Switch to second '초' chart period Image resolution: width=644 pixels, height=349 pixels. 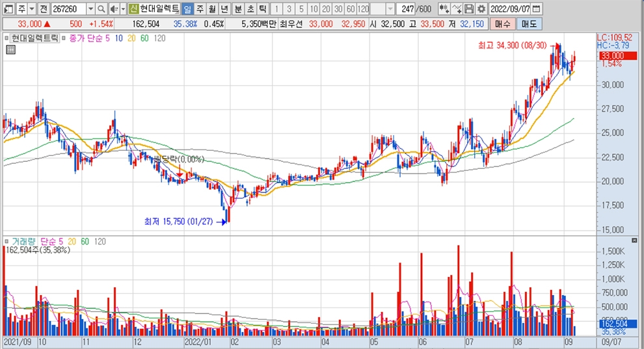(x=250, y=8)
